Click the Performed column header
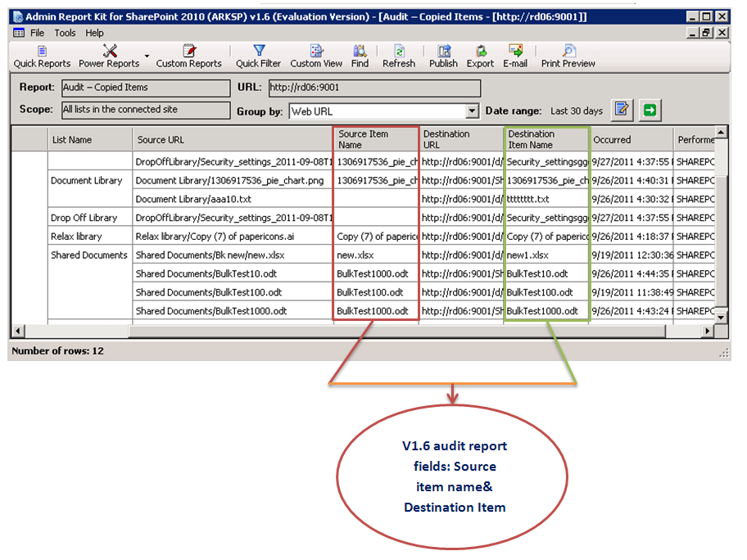Viewport: 747px width, 560px height. 695,139
